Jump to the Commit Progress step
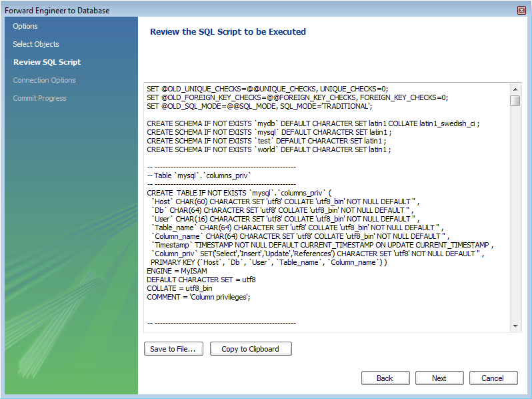 (x=39, y=98)
